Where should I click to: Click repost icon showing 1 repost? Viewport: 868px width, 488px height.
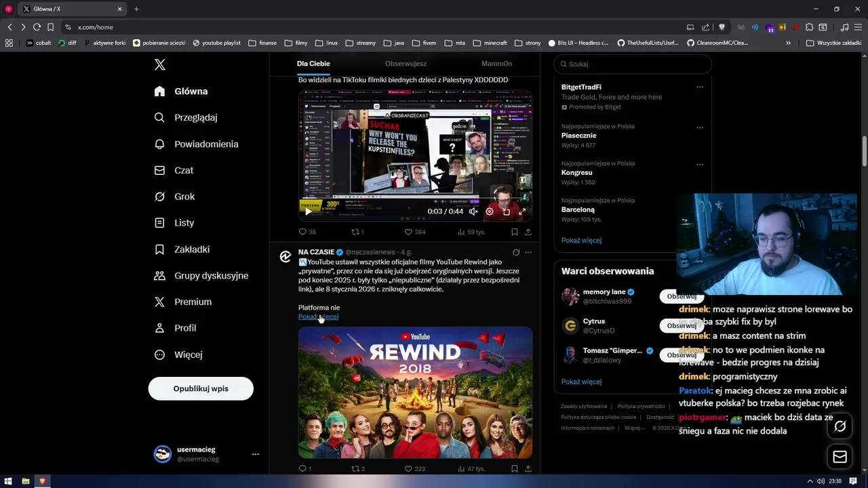[x=354, y=232]
